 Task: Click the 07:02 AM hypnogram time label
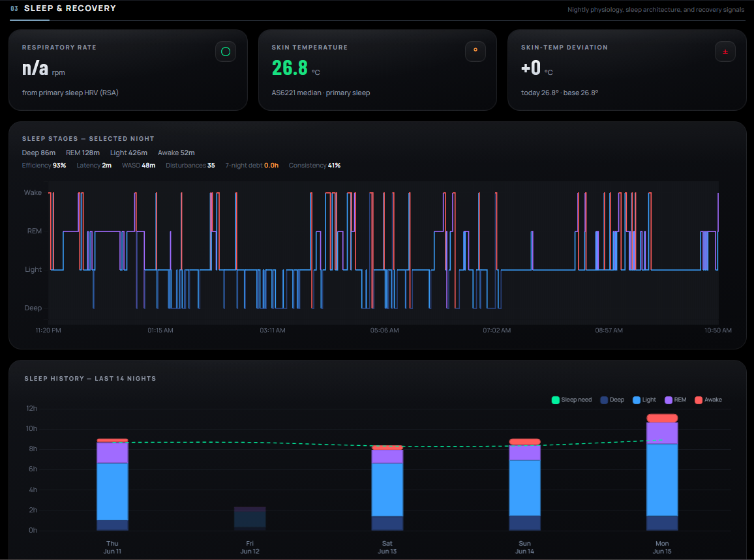pos(497,331)
